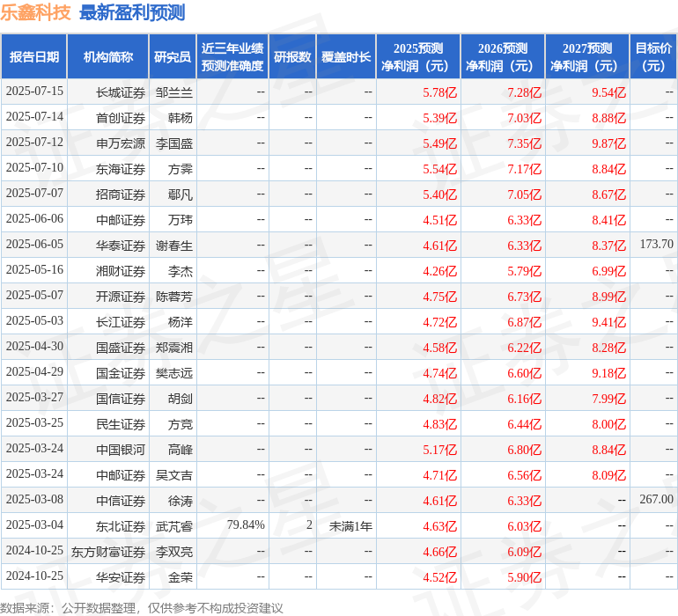Click the target price 267.00
Image resolution: width=678 pixels, height=616 pixels.
click(x=656, y=499)
